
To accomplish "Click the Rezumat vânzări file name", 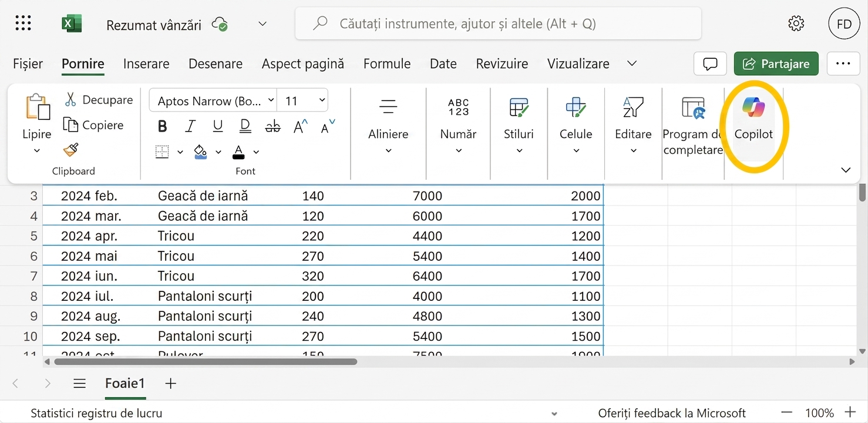I will (154, 25).
